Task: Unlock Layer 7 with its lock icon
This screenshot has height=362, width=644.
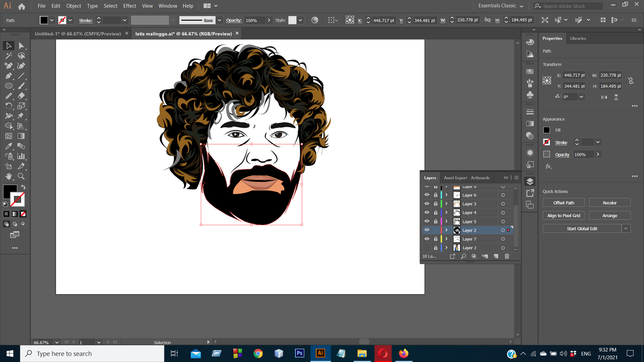Action: (x=436, y=239)
